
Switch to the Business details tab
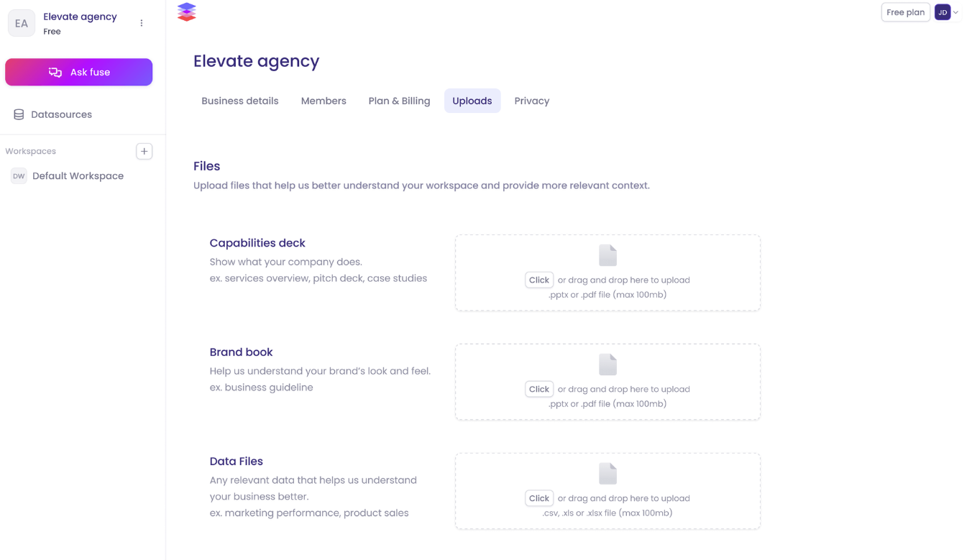240,101
